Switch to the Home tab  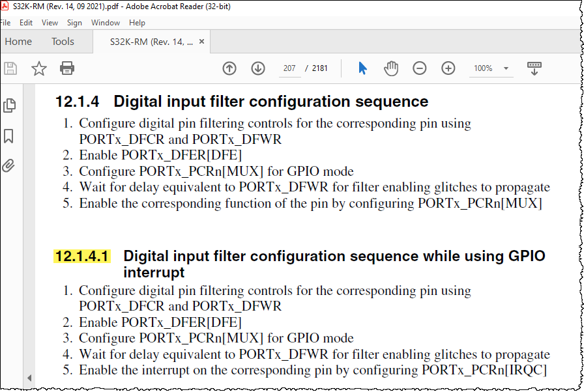coord(18,41)
